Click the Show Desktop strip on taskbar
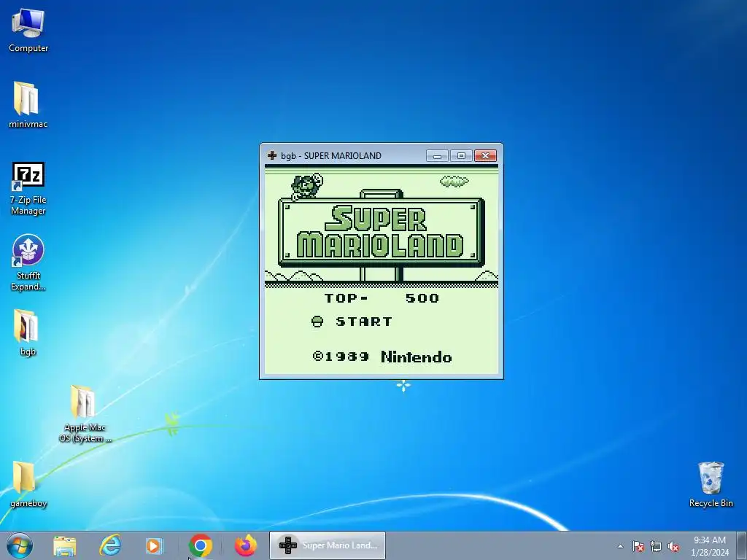Viewport: 747px width, 560px height. point(742,545)
